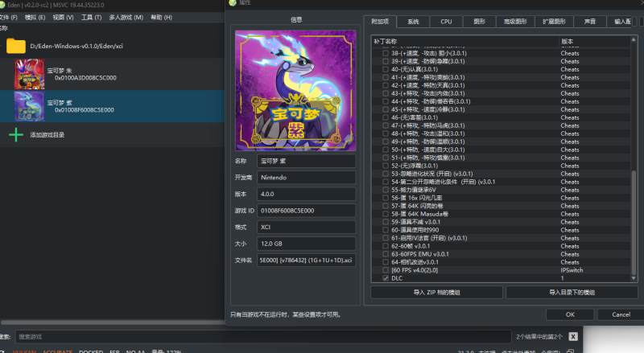Click the Eden app logo in title bar
This screenshot has height=353, width=644.
pyautogui.click(x=2, y=5)
